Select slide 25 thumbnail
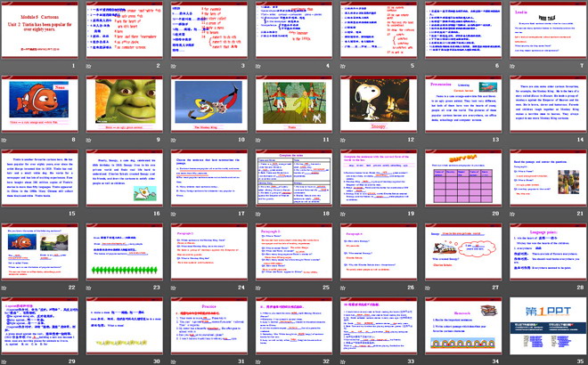The height and width of the screenshot is (365, 588). (294, 252)
